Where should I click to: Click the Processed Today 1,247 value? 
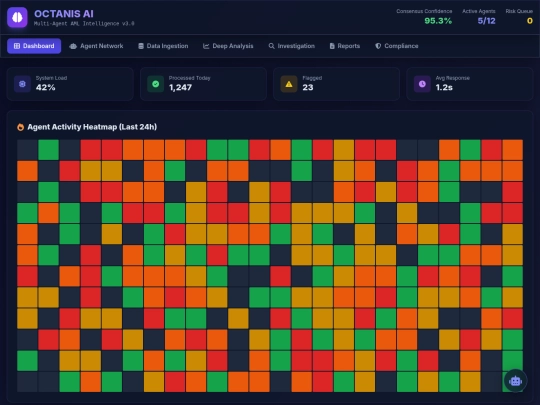point(180,87)
